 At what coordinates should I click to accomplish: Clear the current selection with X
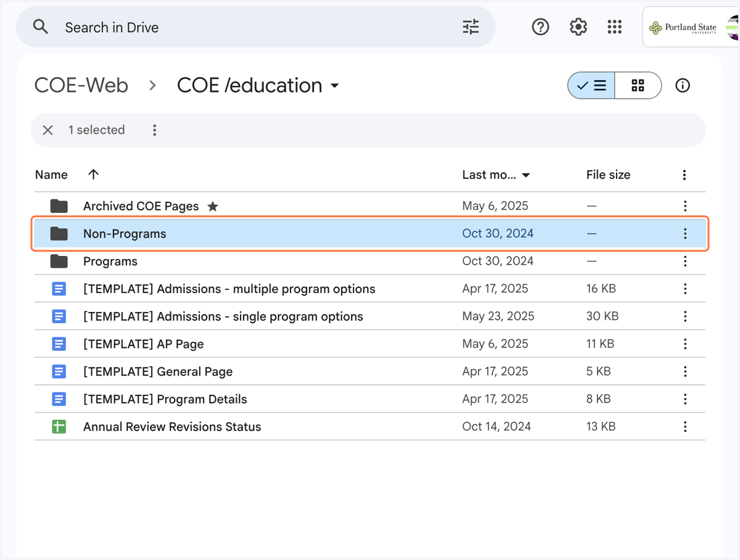coord(47,130)
